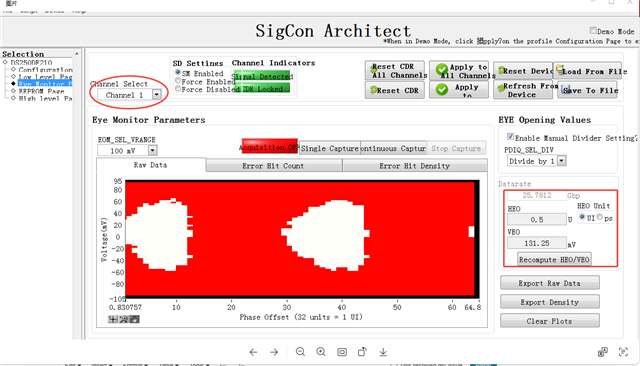Click the red Acquisition OFF indicator
Viewport: 640px width, 366px height.
pos(270,147)
